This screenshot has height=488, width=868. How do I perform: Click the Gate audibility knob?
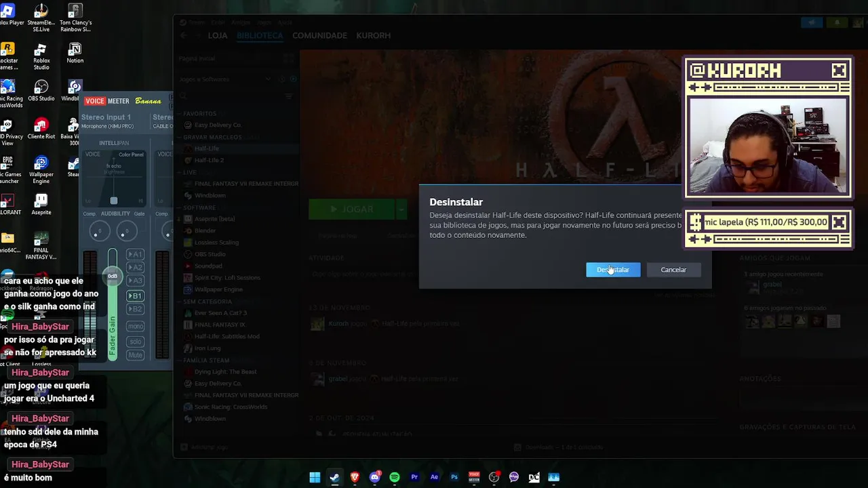click(126, 232)
